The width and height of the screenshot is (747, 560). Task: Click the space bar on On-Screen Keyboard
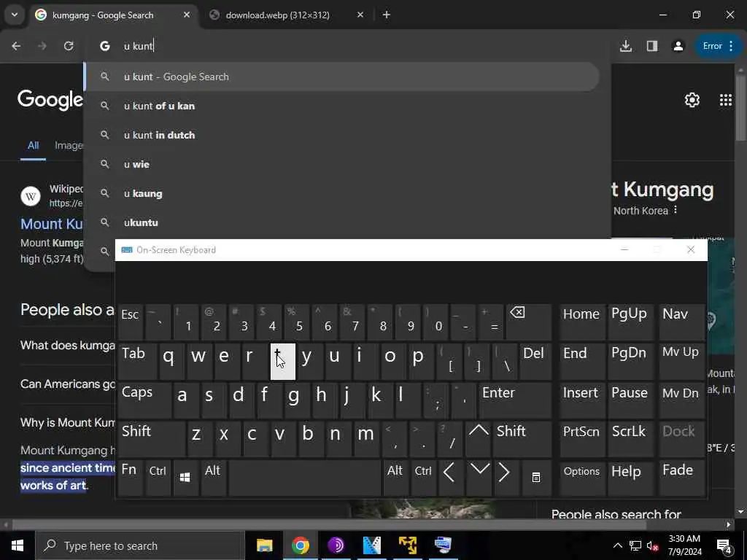(304, 478)
